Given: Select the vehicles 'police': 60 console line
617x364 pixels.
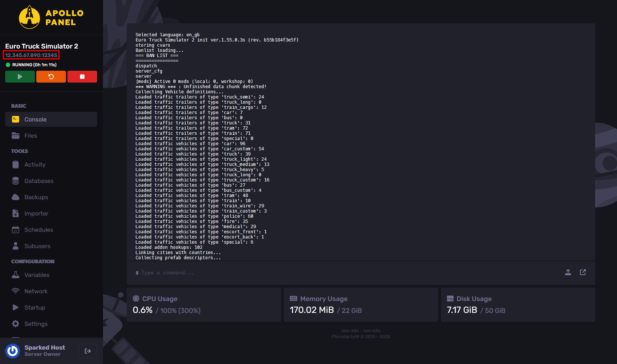Looking at the screenshot, I should (195, 216).
